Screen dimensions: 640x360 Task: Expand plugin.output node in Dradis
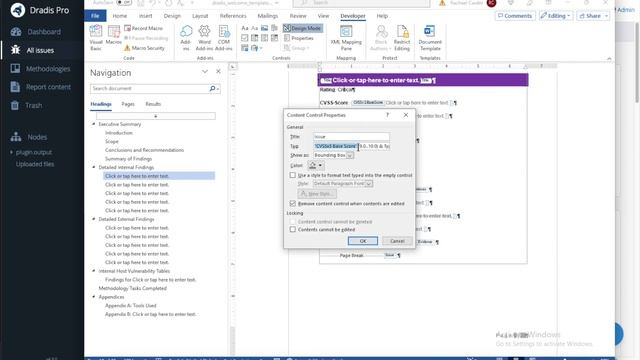tap(11, 152)
